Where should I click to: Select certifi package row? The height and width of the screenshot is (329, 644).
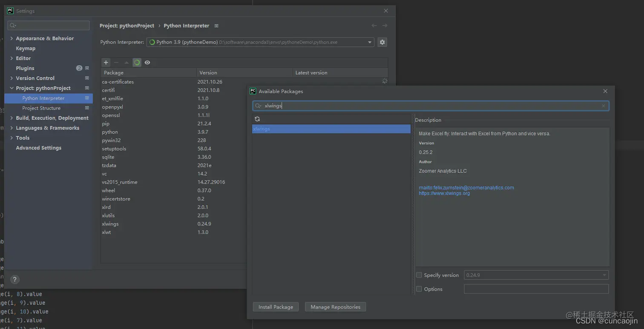point(174,90)
